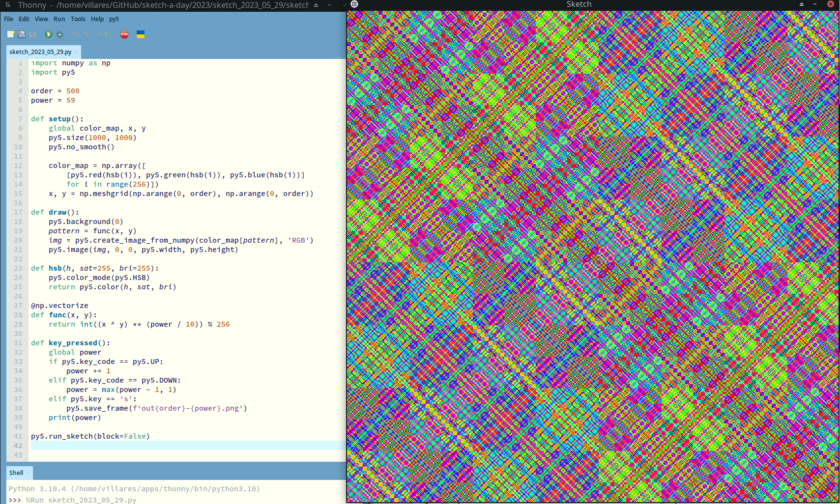
Task: Click the Open file toolbar icon
Action: coord(22,34)
